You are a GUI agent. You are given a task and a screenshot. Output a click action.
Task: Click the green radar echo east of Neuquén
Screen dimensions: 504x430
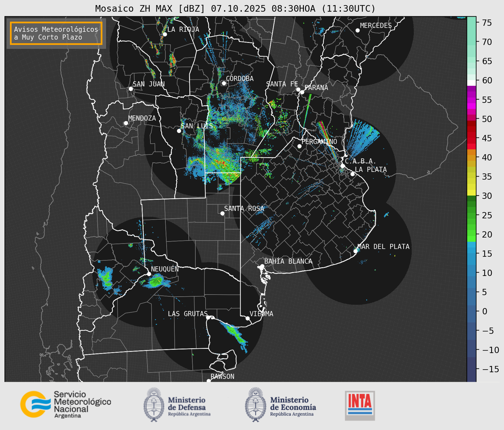tap(157, 281)
